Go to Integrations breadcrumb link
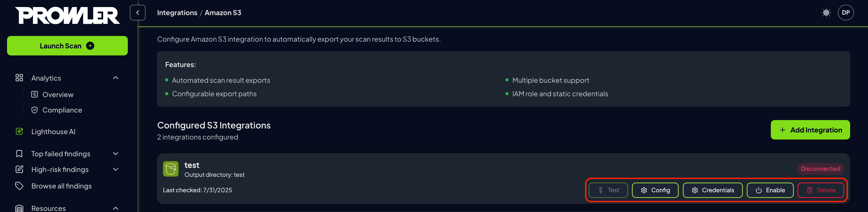The image size is (868, 212). [177, 13]
